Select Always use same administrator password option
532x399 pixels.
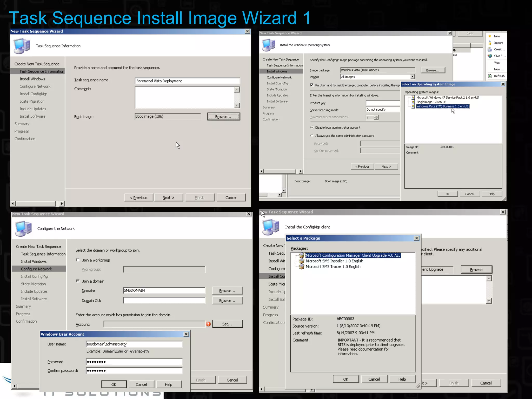coord(312,136)
